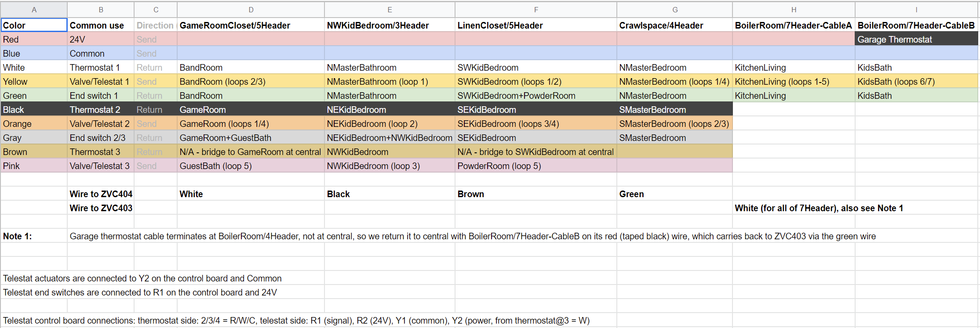The image size is (980, 328).
Task: Select 'BoilerRoom/7Header-CableB' cell
Action: click(x=916, y=25)
